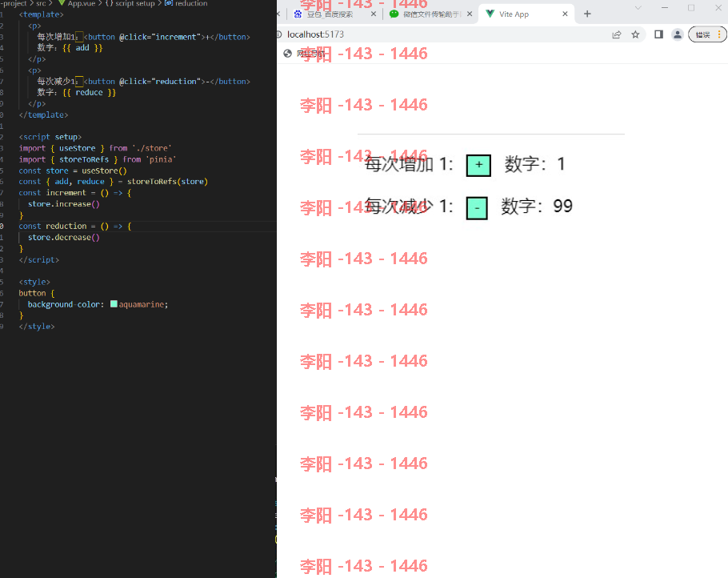Click the site info icon before localhost

pyautogui.click(x=279, y=34)
